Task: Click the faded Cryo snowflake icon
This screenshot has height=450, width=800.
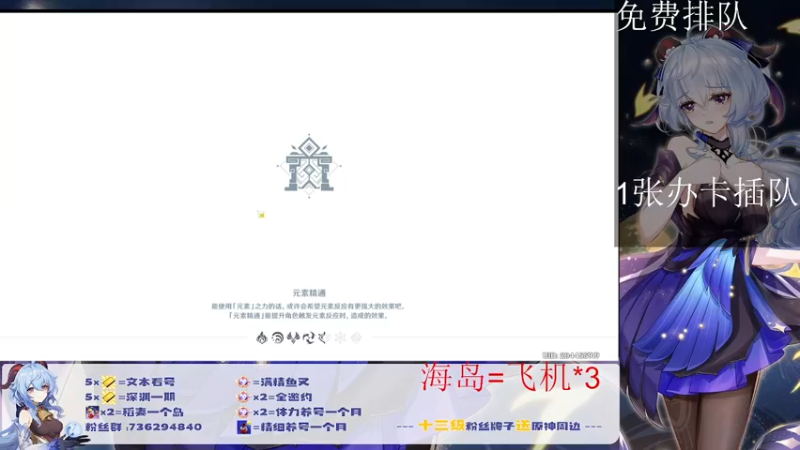Action: (x=340, y=338)
